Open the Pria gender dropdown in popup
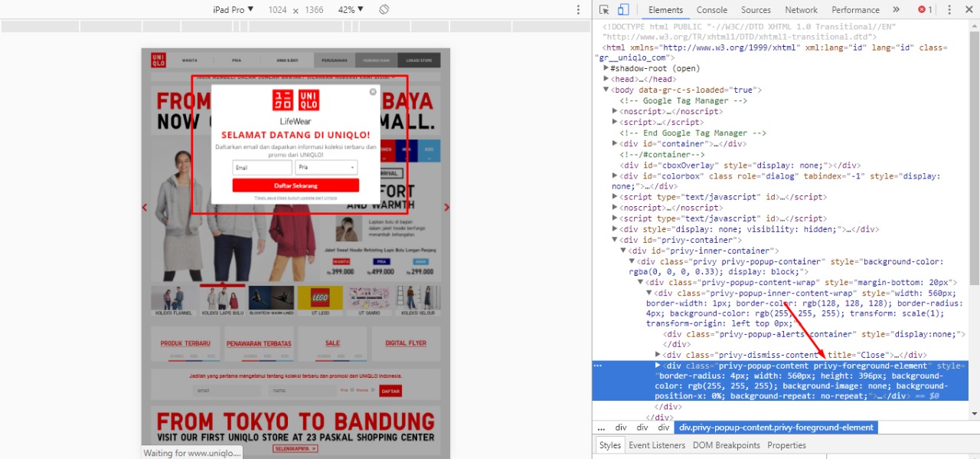Screen dimensions: 980x459 (327, 167)
